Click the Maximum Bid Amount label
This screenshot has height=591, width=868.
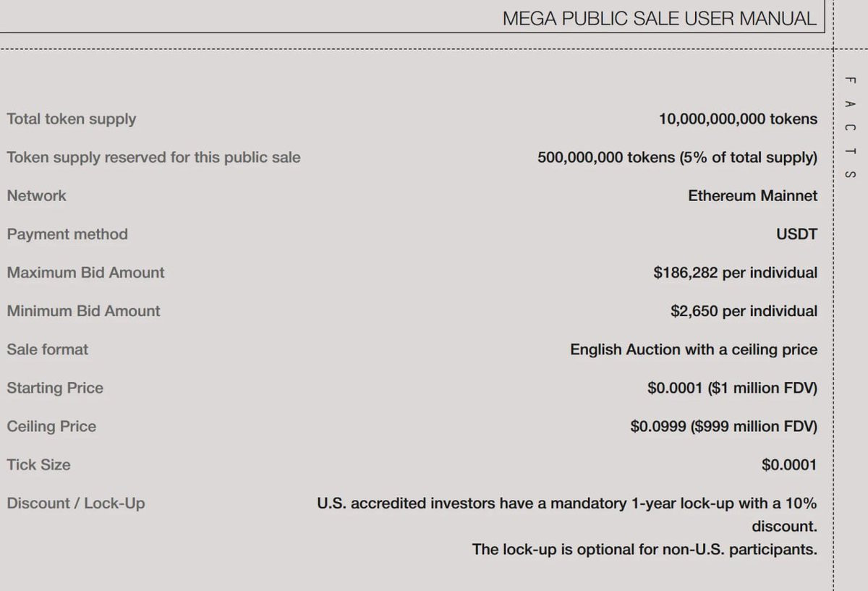85,273
